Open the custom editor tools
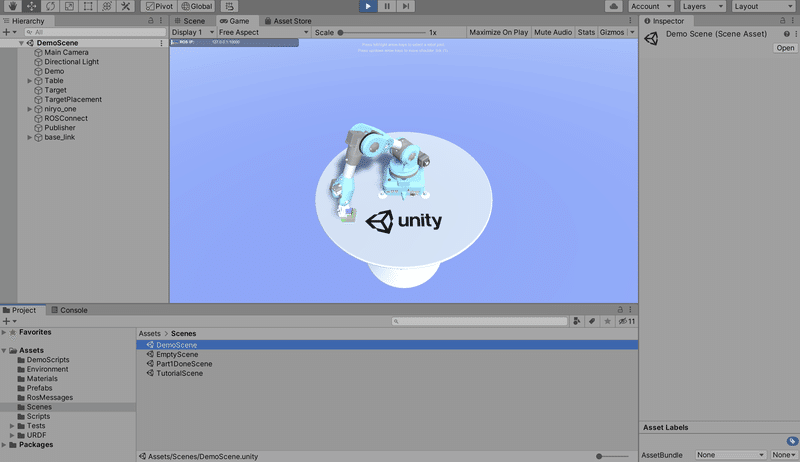This screenshot has width=800, height=462. click(126, 6)
